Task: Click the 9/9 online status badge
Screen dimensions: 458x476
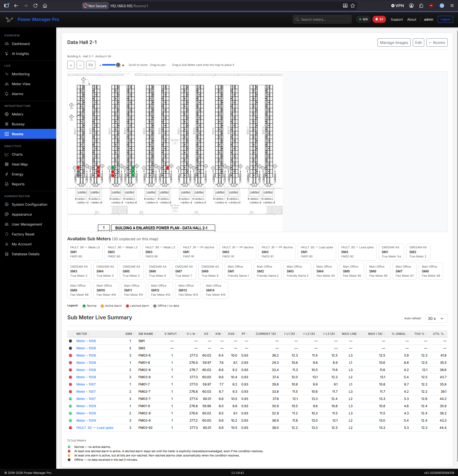Action: click(x=363, y=19)
